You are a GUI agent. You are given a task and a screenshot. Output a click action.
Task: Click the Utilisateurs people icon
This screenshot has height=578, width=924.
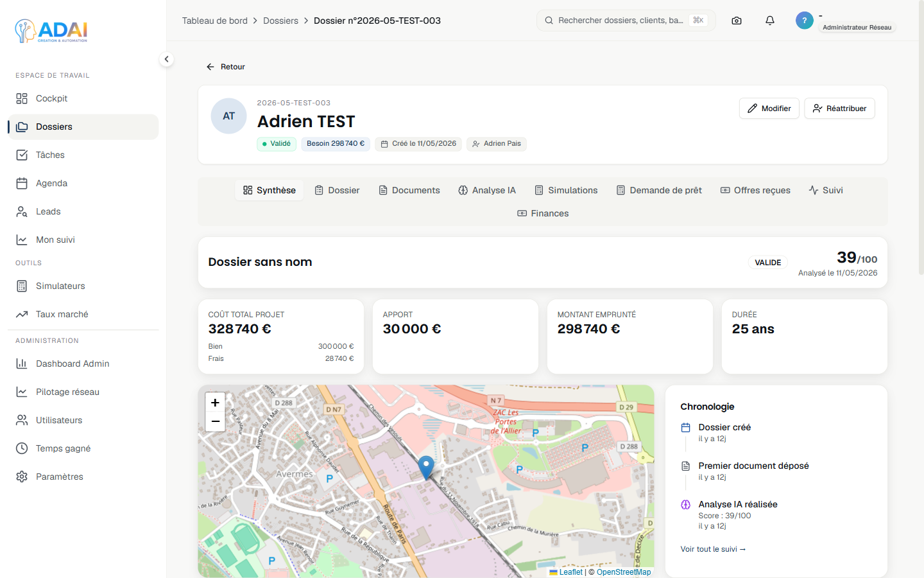click(x=22, y=420)
